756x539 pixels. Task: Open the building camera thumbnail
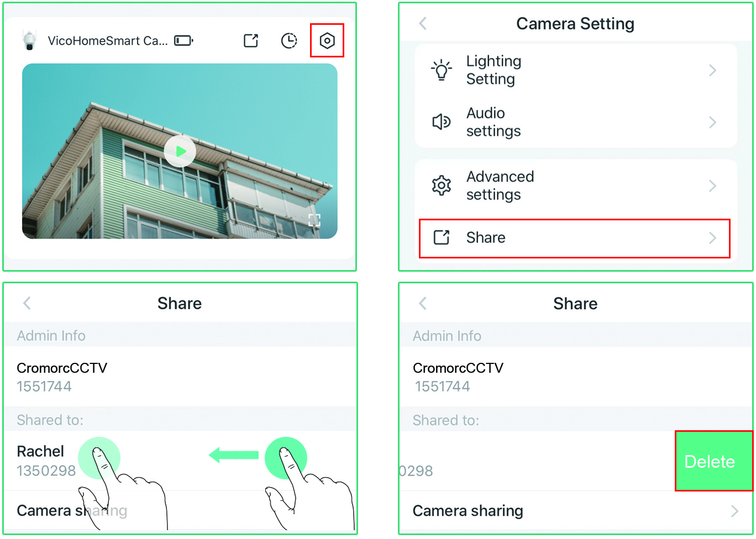point(180,151)
